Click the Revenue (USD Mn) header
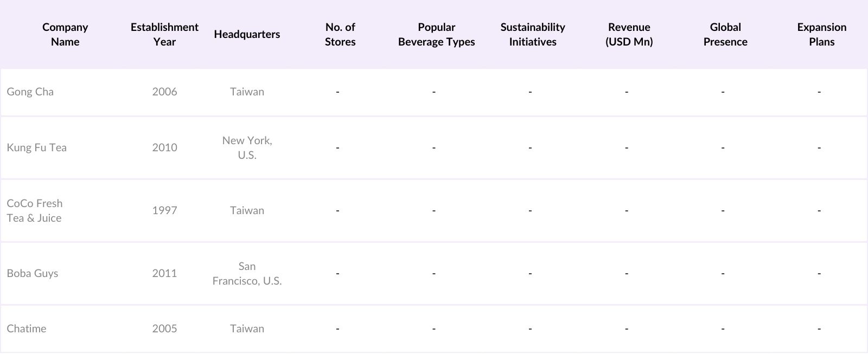The image size is (868, 354). 629,34
